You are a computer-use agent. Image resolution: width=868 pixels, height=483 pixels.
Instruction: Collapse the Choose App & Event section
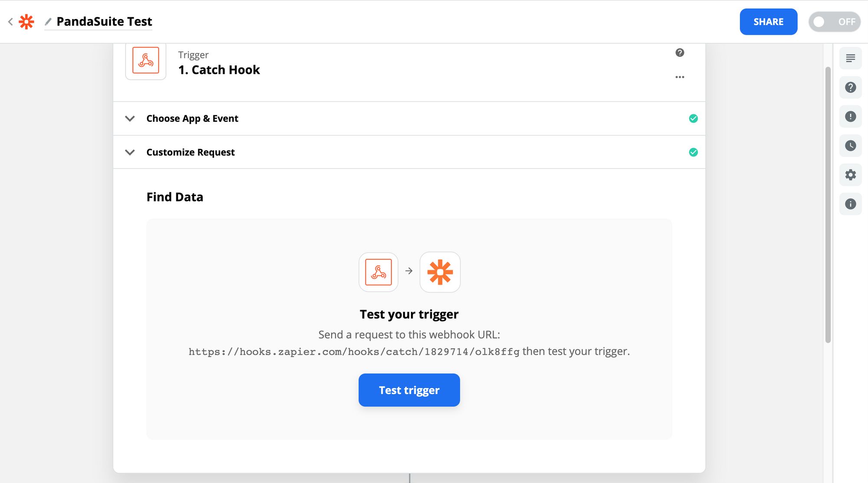129,118
